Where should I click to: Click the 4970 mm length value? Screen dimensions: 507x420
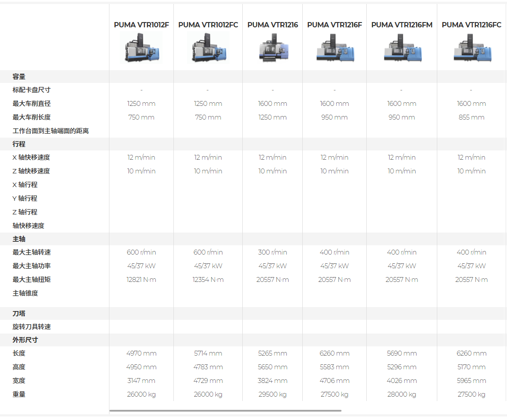coord(141,353)
